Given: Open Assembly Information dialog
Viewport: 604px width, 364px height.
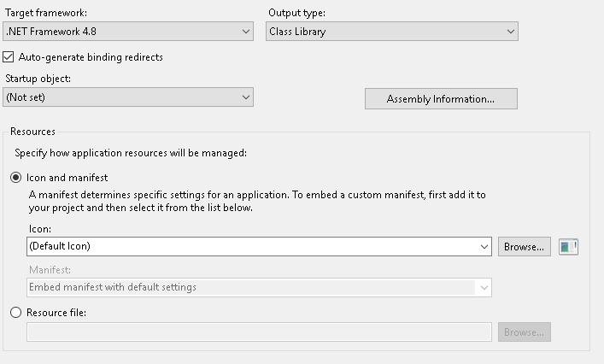Looking at the screenshot, I should [x=441, y=99].
